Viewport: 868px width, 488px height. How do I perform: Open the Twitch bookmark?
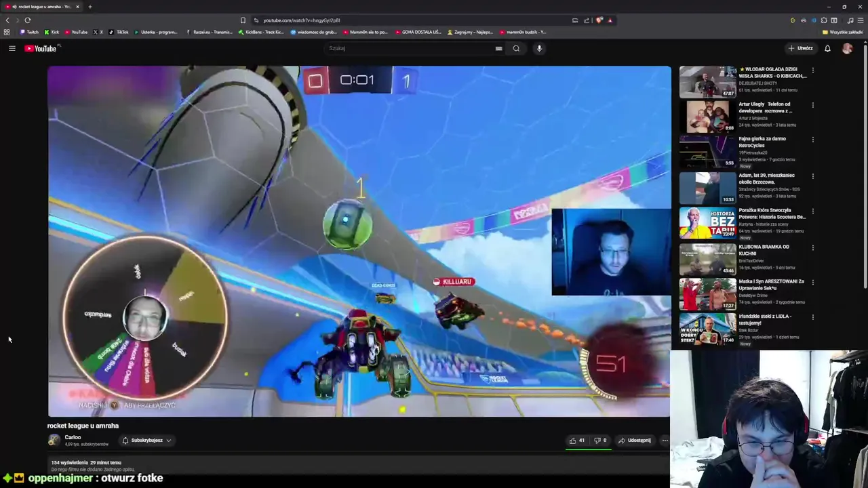point(29,32)
